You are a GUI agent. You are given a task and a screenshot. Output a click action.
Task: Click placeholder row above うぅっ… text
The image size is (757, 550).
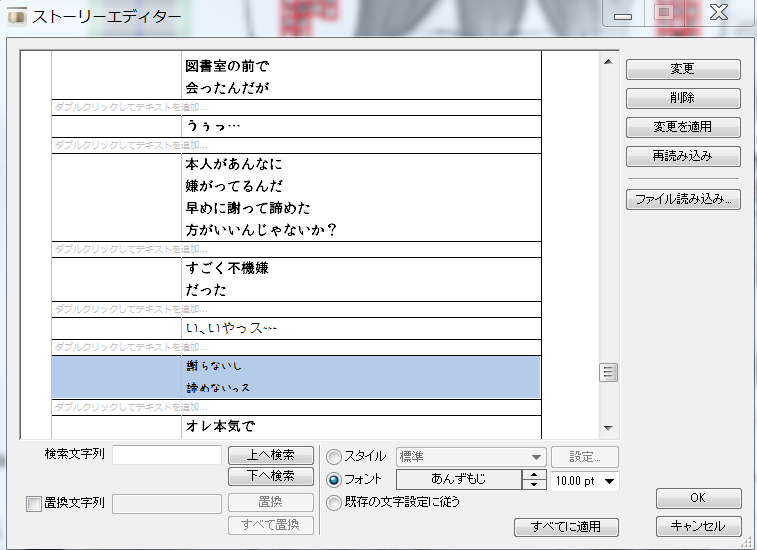(x=296, y=108)
